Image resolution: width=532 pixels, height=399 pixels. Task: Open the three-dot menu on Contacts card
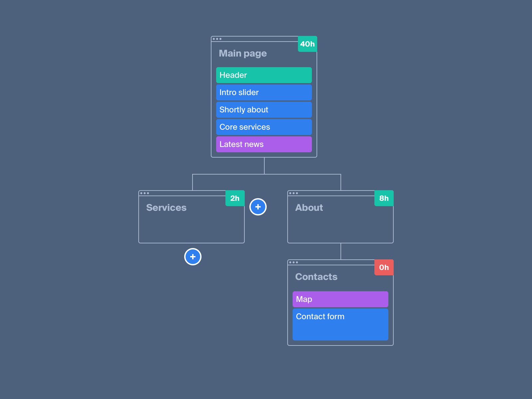tap(294, 262)
